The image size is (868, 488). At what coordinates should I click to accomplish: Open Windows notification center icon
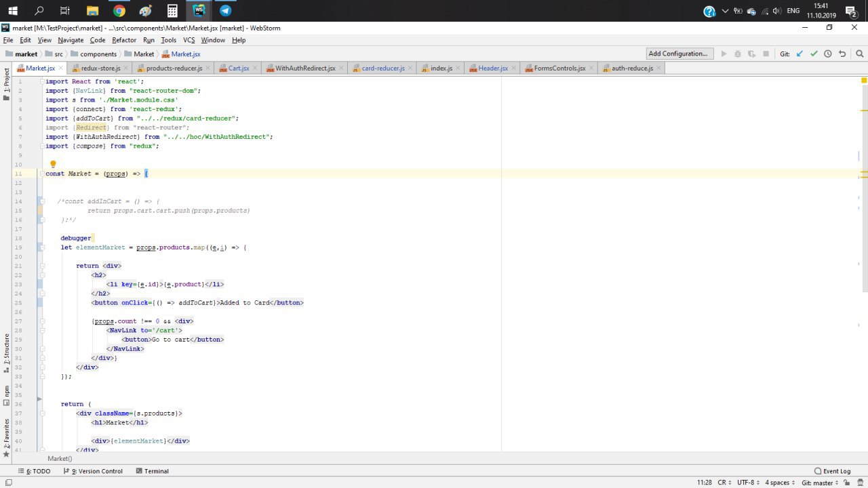[851, 11]
